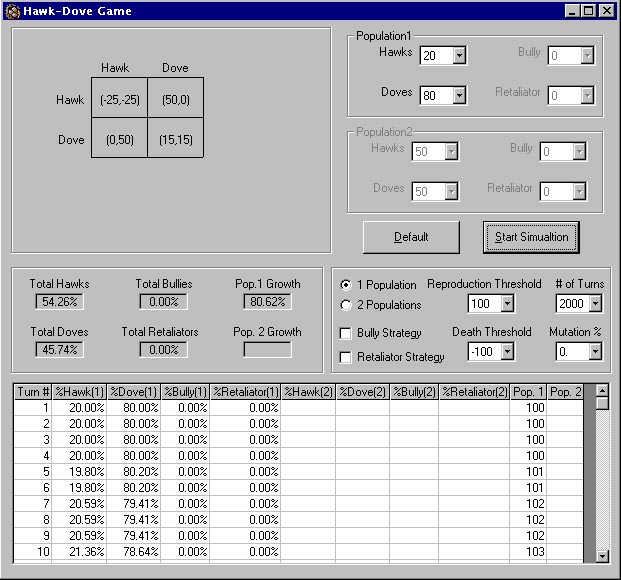Click the table scrollbar up arrow
This screenshot has width=621, height=580.
[602, 391]
